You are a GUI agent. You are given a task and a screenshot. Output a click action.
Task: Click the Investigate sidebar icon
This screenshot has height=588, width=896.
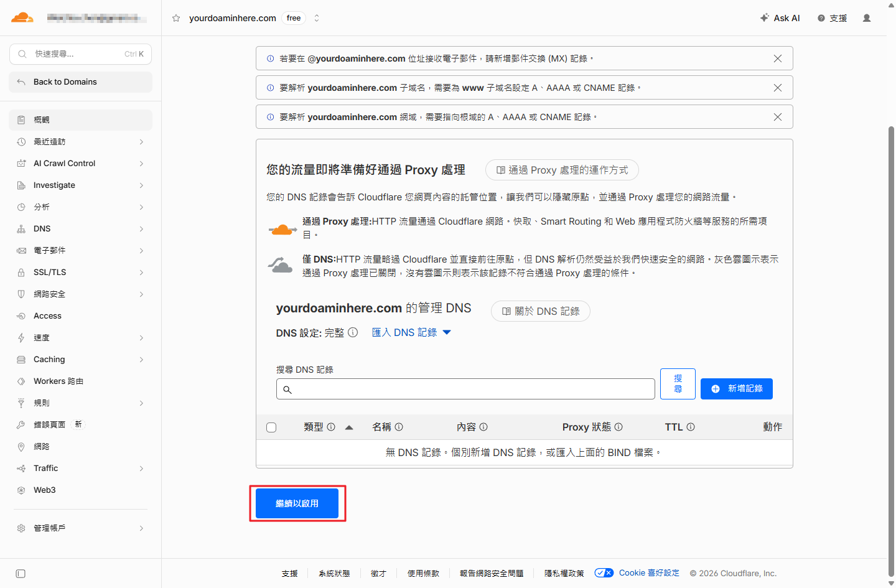pyautogui.click(x=21, y=185)
